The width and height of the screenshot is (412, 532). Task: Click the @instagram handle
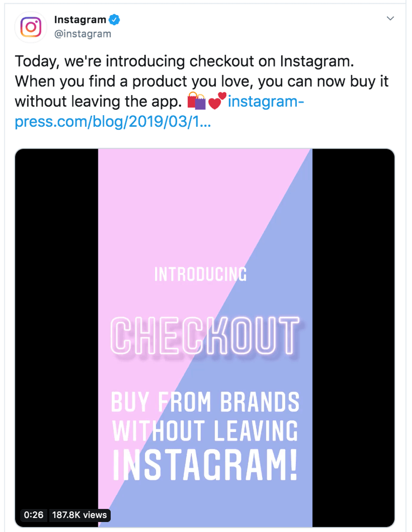82,34
